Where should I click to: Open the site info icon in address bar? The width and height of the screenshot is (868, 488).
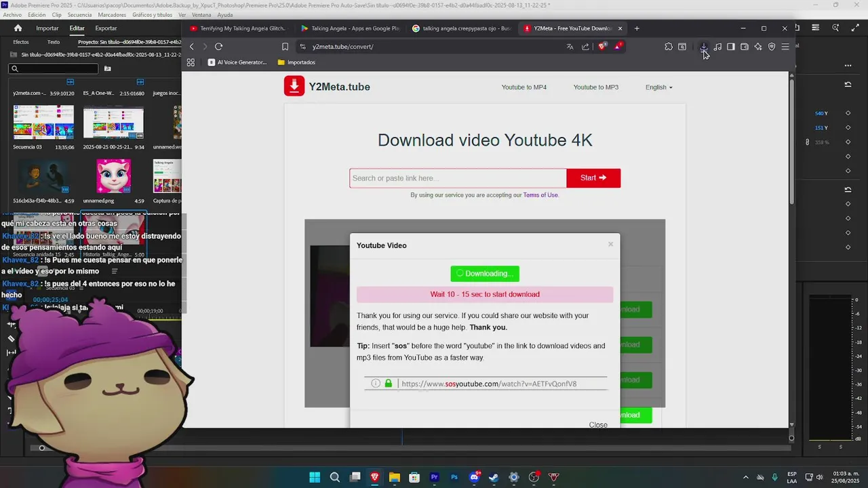(303, 47)
